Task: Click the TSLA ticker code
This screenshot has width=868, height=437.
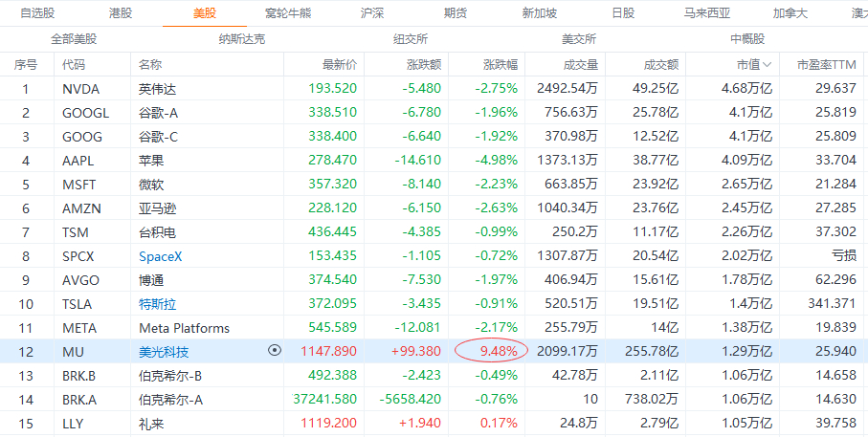Action: [x=77, y=304]
